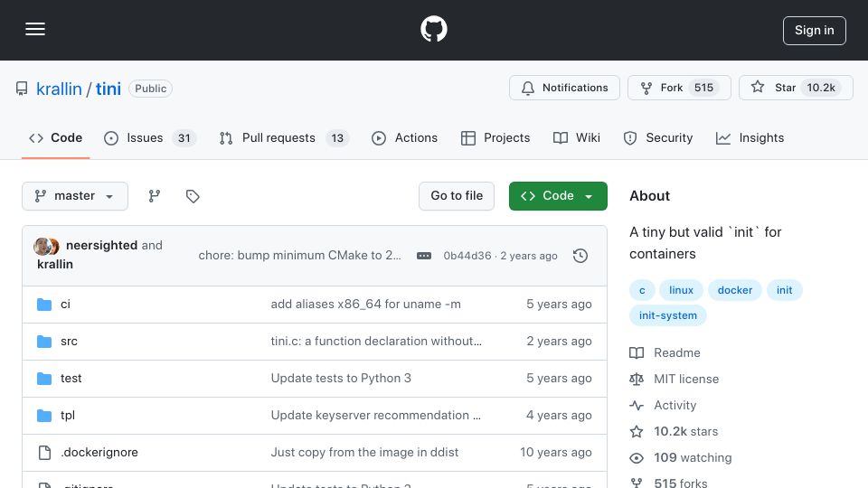868x488 pixels.
Task: Switch to the Wiki tab
Action: point(576,137)
